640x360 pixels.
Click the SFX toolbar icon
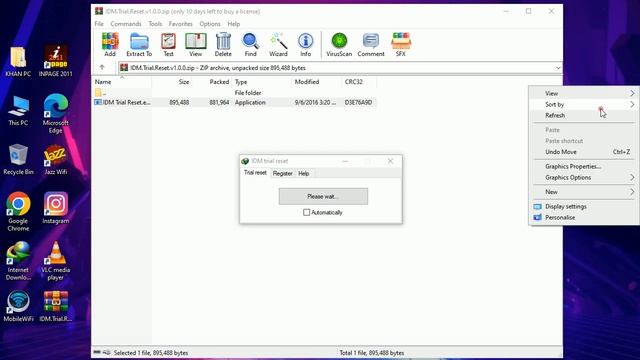(x=401, y=44)
